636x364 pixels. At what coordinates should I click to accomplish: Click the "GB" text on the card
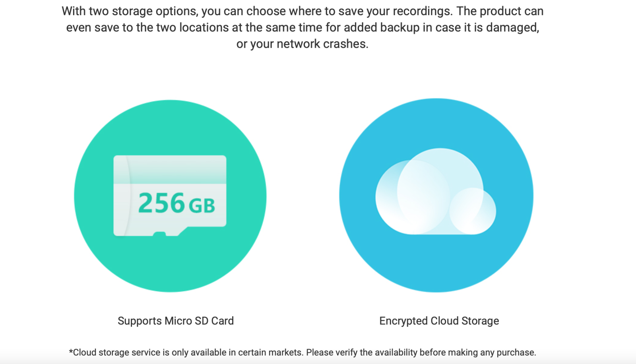pos(202,206)
